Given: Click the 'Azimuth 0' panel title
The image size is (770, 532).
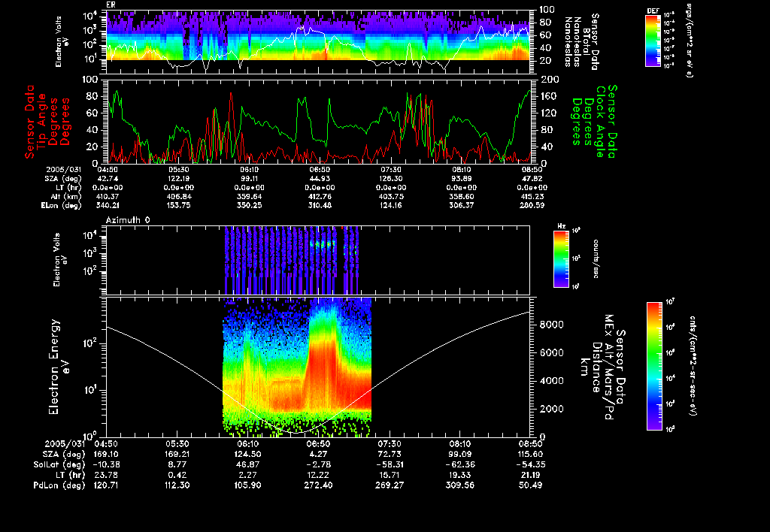Looking at the screenshot, I should (128, 220).
